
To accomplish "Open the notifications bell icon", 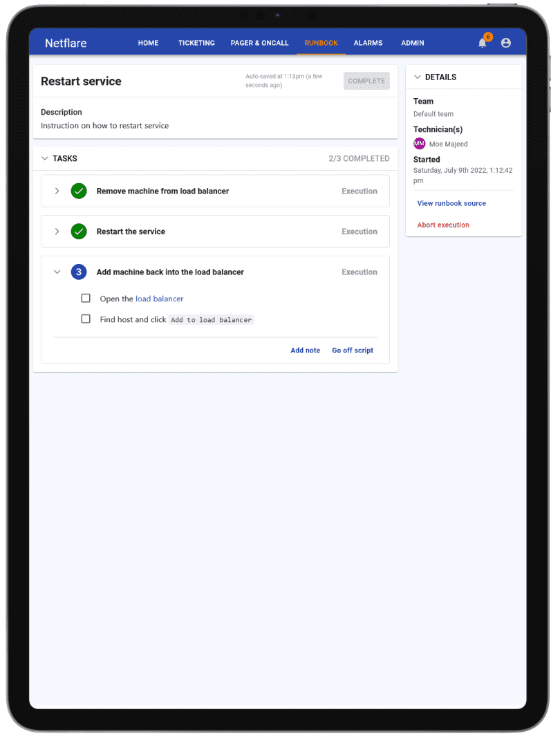I will click(x=482, y=43).
